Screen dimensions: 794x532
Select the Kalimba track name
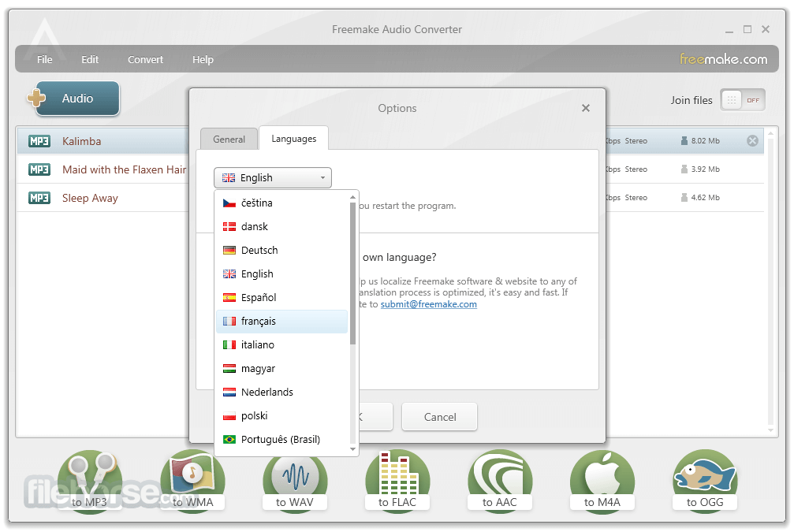[x=81, y=141]
